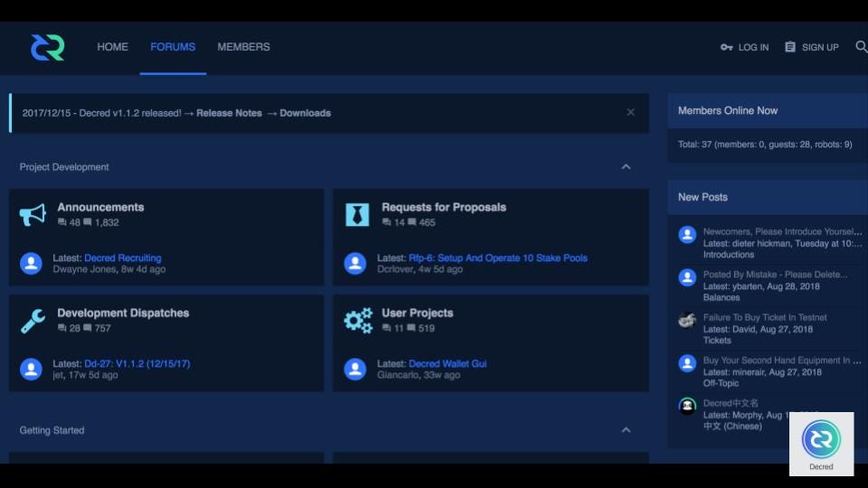868x488 pixels.
Task: Go to the HOME tab
Action: coord(112,47)
